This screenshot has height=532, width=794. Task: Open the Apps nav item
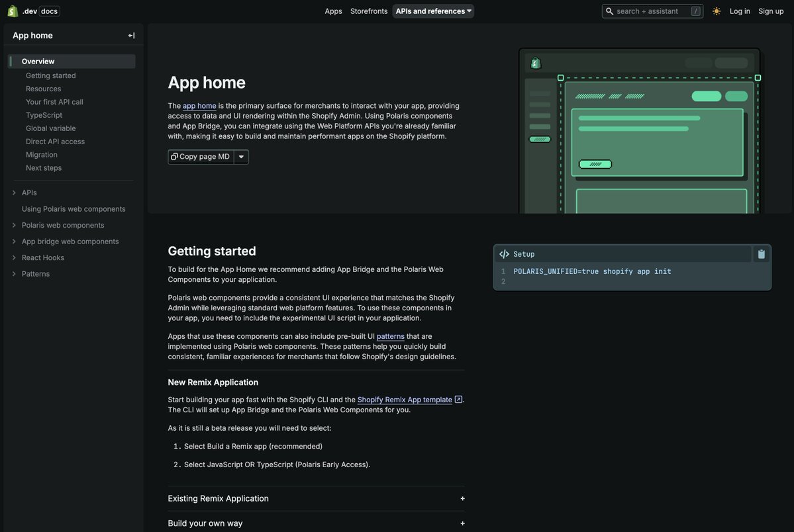coord(333,11)
